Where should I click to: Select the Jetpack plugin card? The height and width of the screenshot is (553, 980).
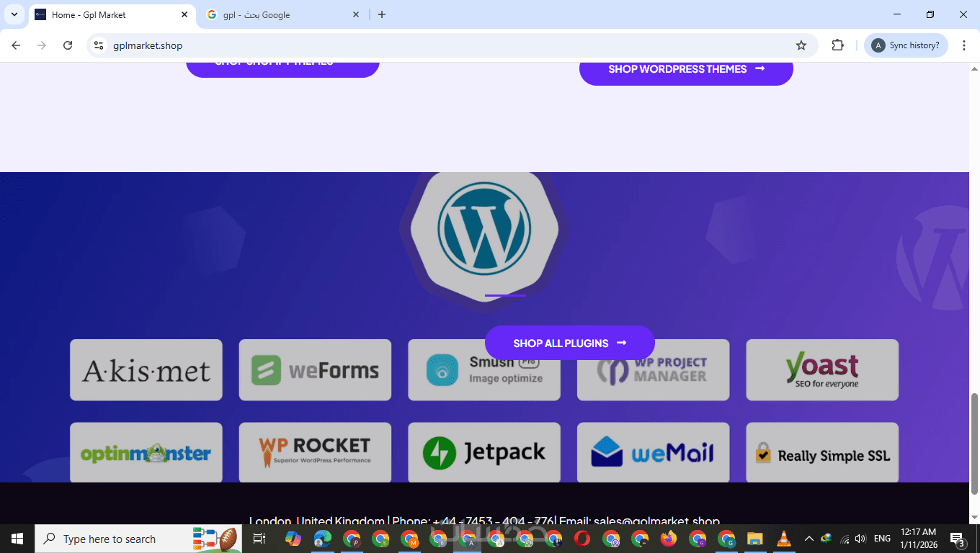click(484, 452)
